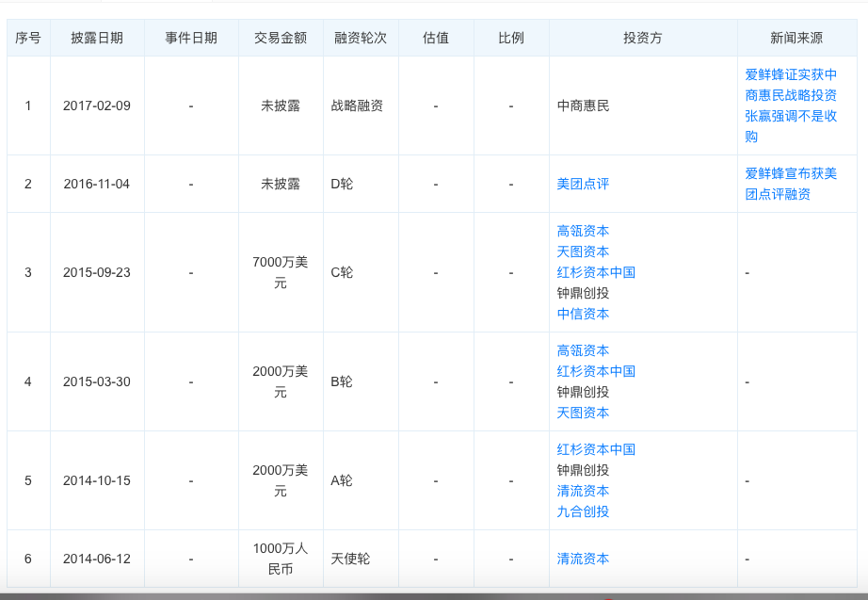Click 高瓴资本 in the B轮 row
The height and width of the screenshot is (600, 868).
(583, 350)
